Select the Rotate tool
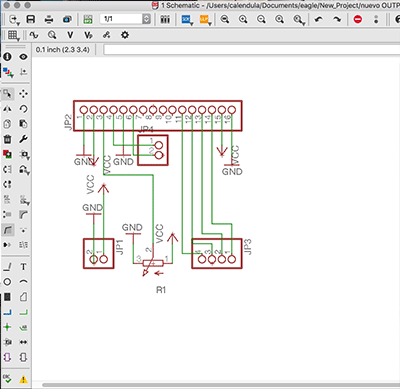 23,109
